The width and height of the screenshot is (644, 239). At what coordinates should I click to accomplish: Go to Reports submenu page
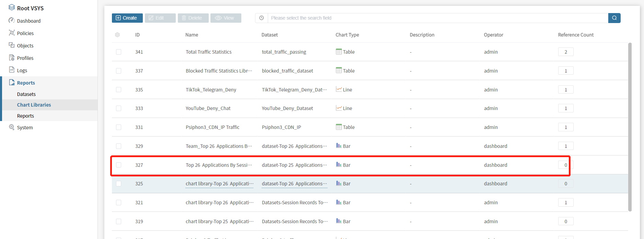pyautogui.click(x=26, y=116)
